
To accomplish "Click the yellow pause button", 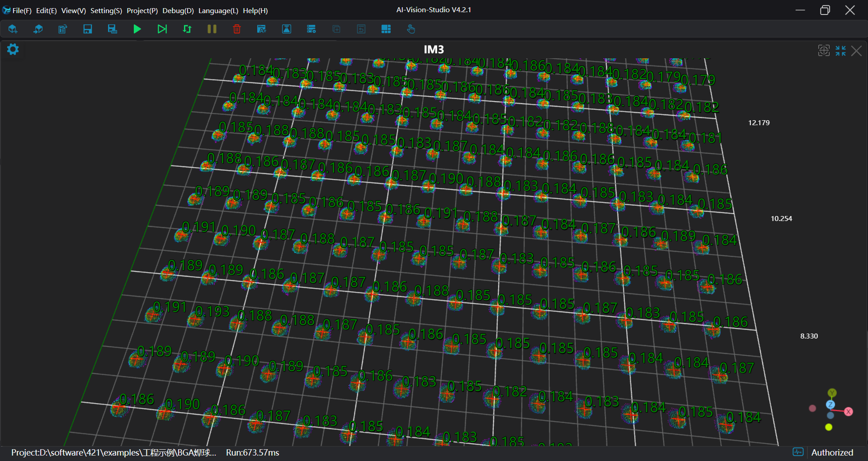I will click(212, 29).
